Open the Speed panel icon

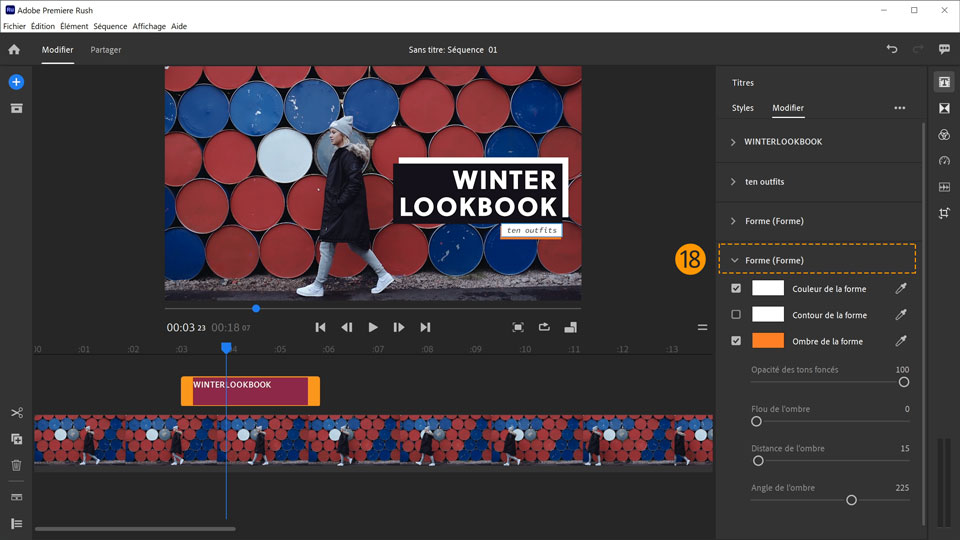[944, 161]
